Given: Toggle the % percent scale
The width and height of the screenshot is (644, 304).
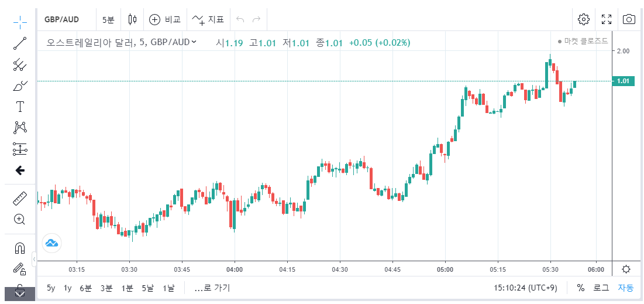Looking at the screenshot, I should [x=580, y=288].
